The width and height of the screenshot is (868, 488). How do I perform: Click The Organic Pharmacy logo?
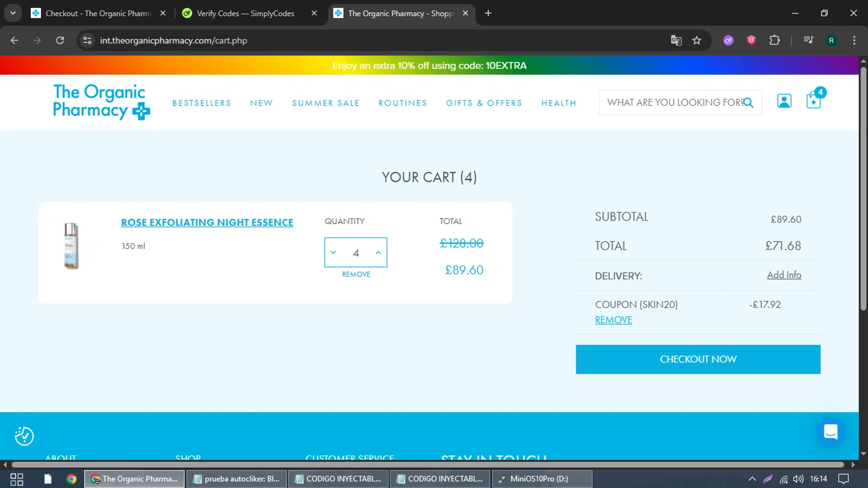tap(101, 102)
